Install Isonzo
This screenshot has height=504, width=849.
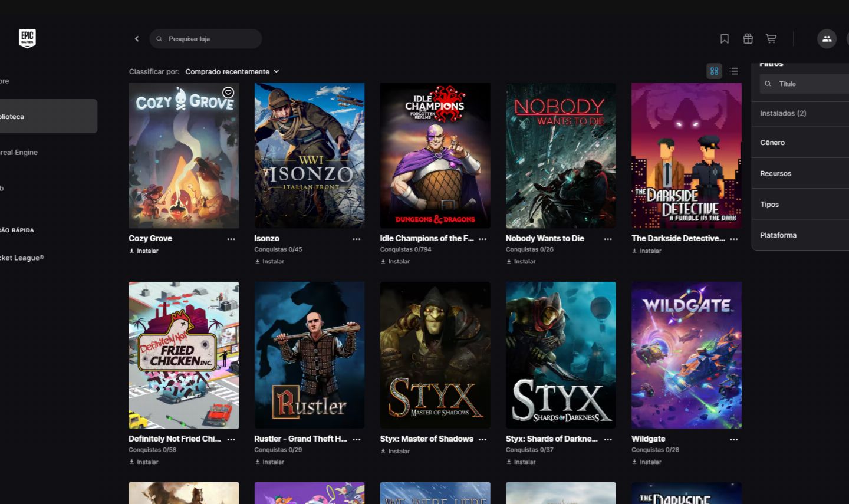[x=269, y=262]
